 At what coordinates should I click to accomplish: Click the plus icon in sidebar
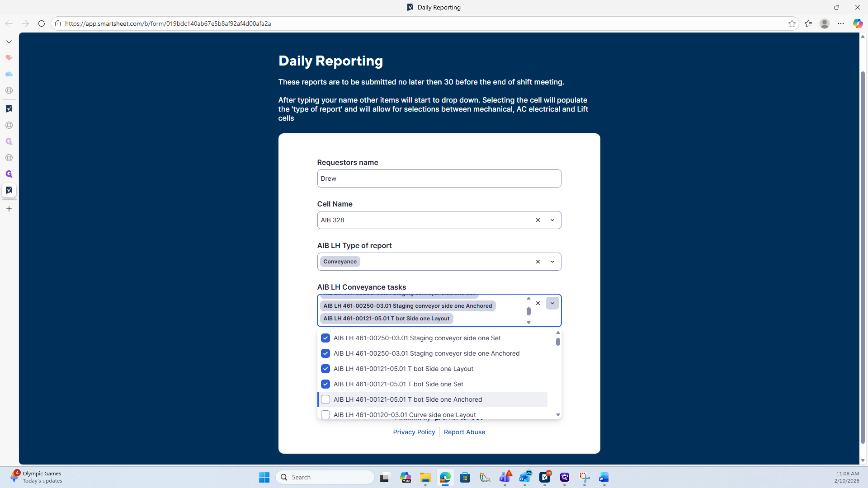[x=9, y=209]
